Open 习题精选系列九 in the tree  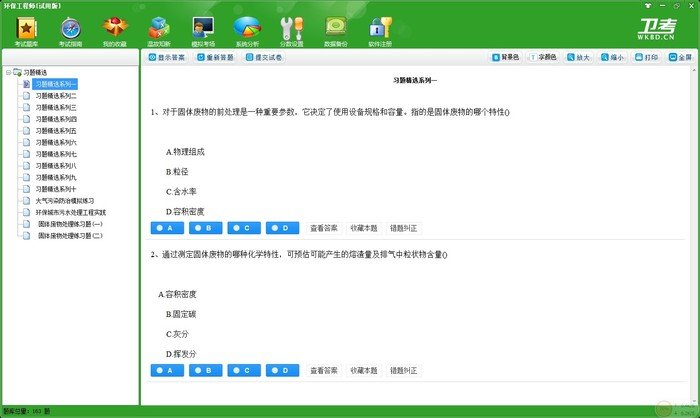pos(56,177)
